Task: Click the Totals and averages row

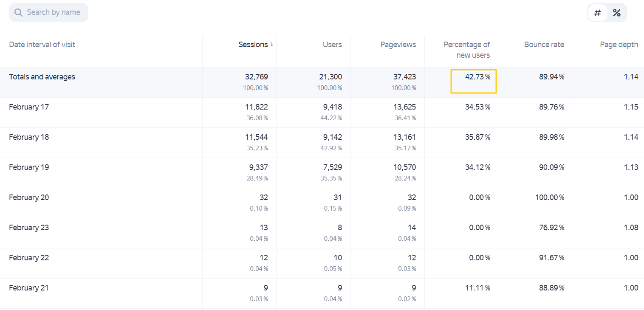Action: pyautogui.click(x=322, y=82)
